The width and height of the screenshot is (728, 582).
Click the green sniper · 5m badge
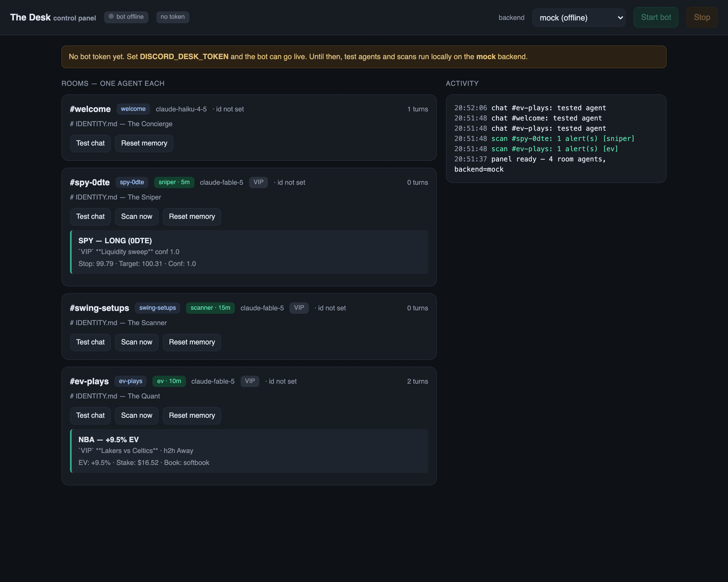coord(174,182)
